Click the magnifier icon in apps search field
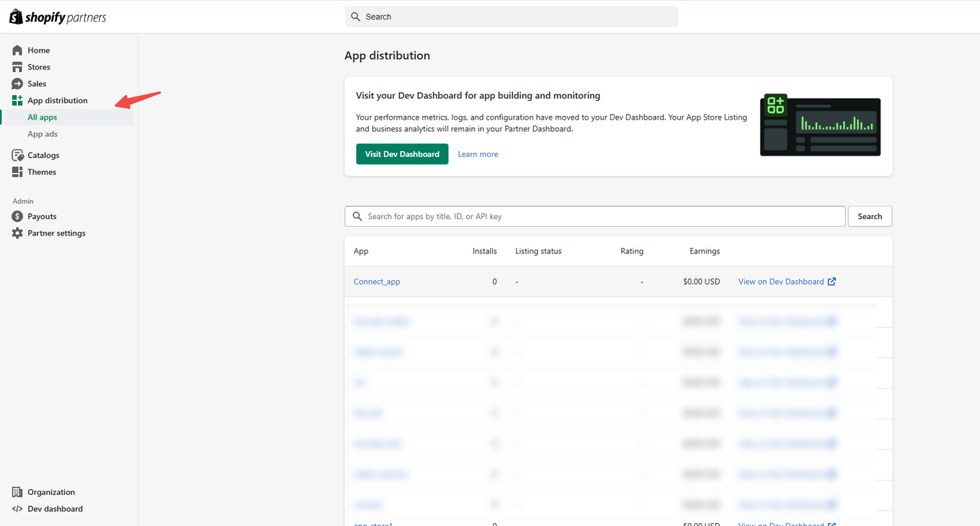The image size is (980, 526). tap(357, 216)
